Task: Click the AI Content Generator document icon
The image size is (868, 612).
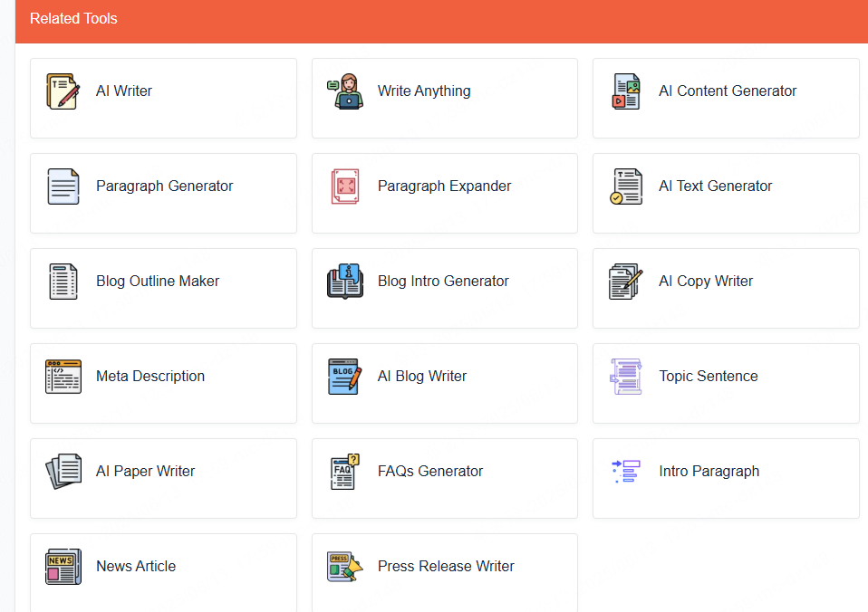Action: [x=626, y=91]
